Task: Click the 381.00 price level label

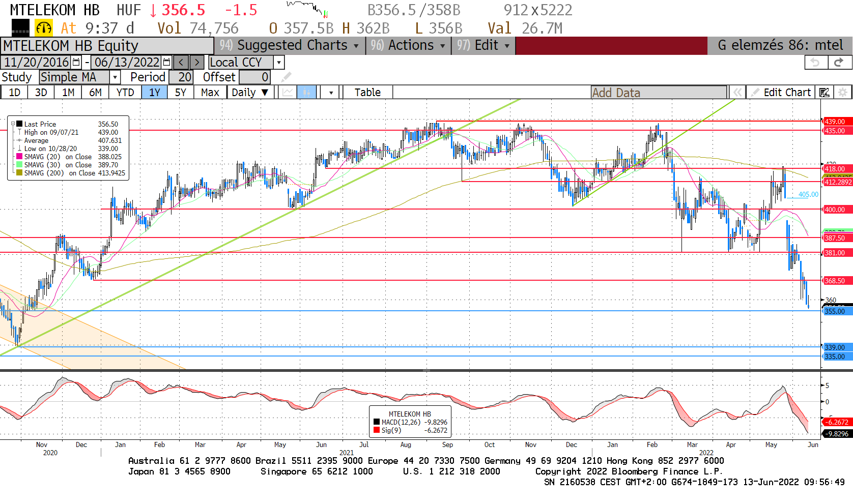Action: tap(837, 253)
